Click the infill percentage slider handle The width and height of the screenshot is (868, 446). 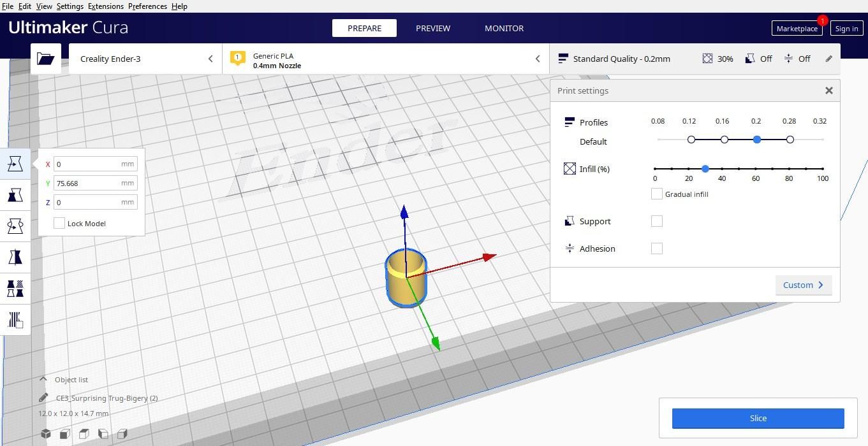pyautogui.click(x=705, y=169)
